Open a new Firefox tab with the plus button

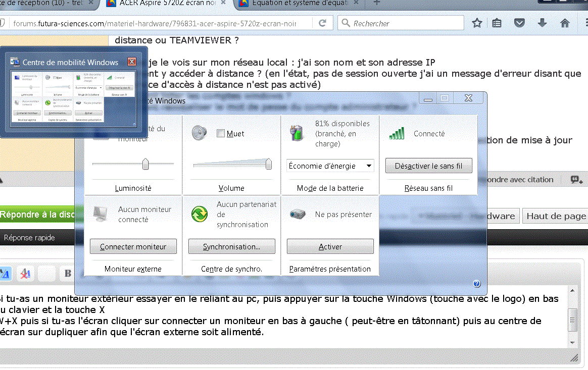pos(377,3)
